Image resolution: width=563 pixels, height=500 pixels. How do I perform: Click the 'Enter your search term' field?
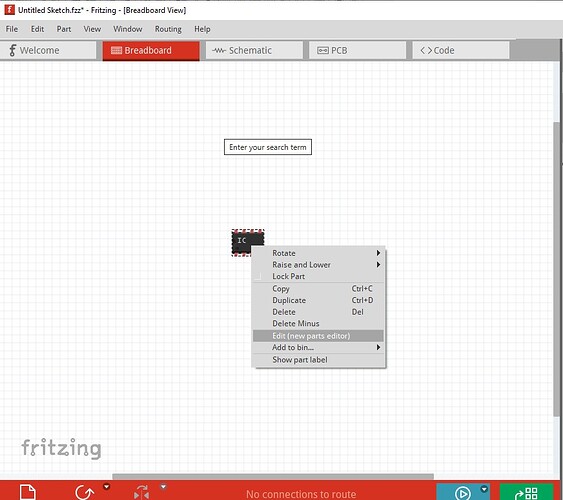click(x=268, y=147)
